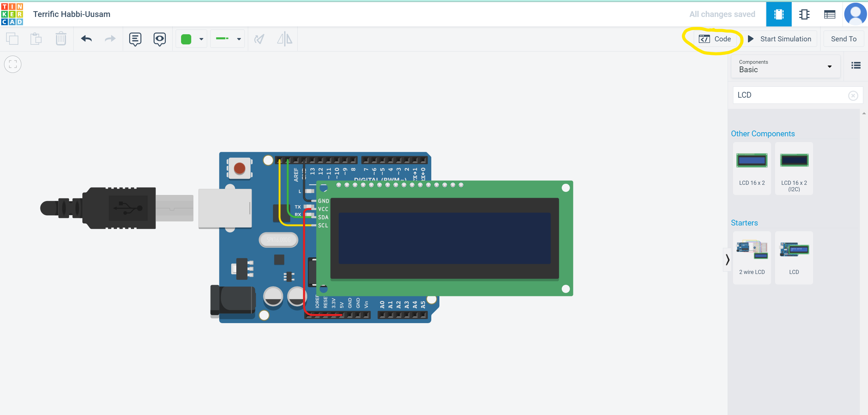Expand the wire type dropdown arrow
Viewport: 868px width, 415px height.
tap(239, 39)
